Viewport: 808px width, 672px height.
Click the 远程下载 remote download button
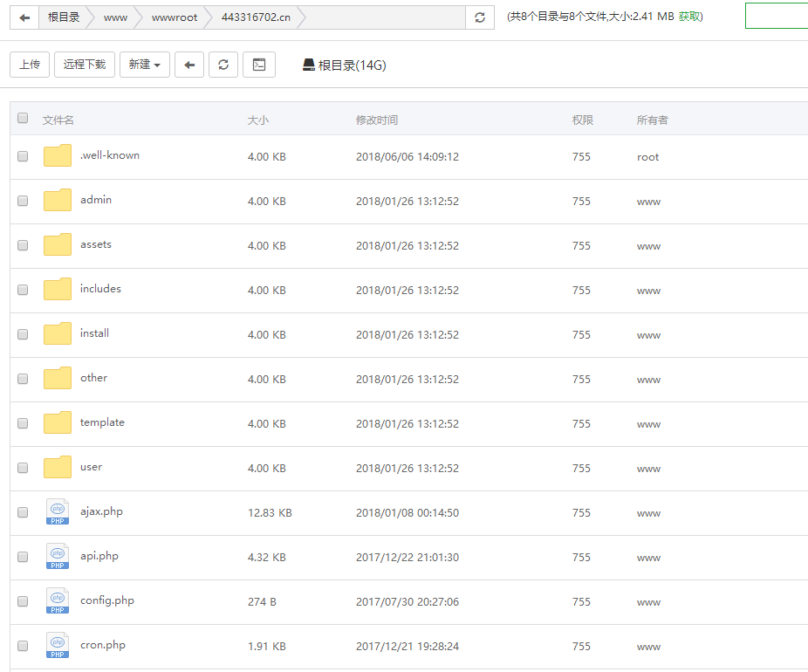85,65
